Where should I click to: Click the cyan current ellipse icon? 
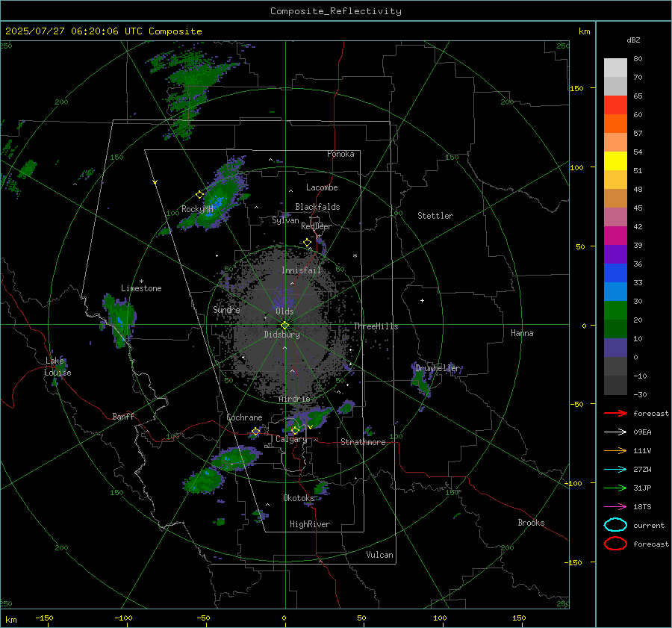pos(615,525)
